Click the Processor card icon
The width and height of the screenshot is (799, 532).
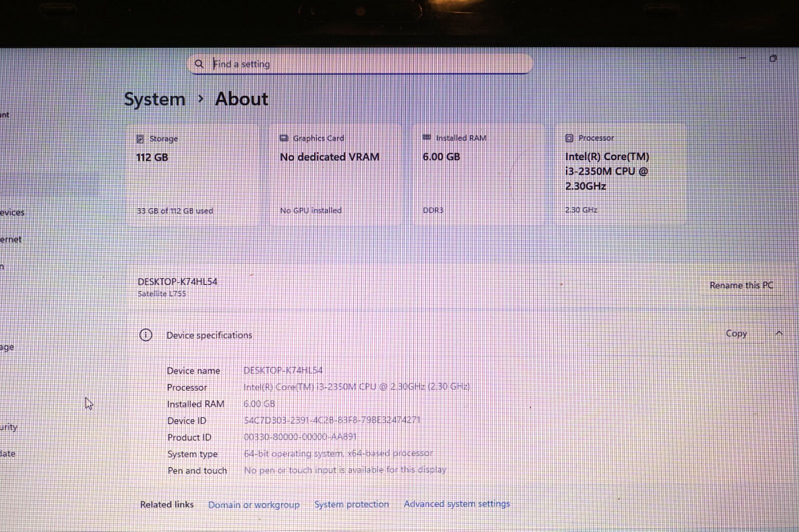pos(569,138)
